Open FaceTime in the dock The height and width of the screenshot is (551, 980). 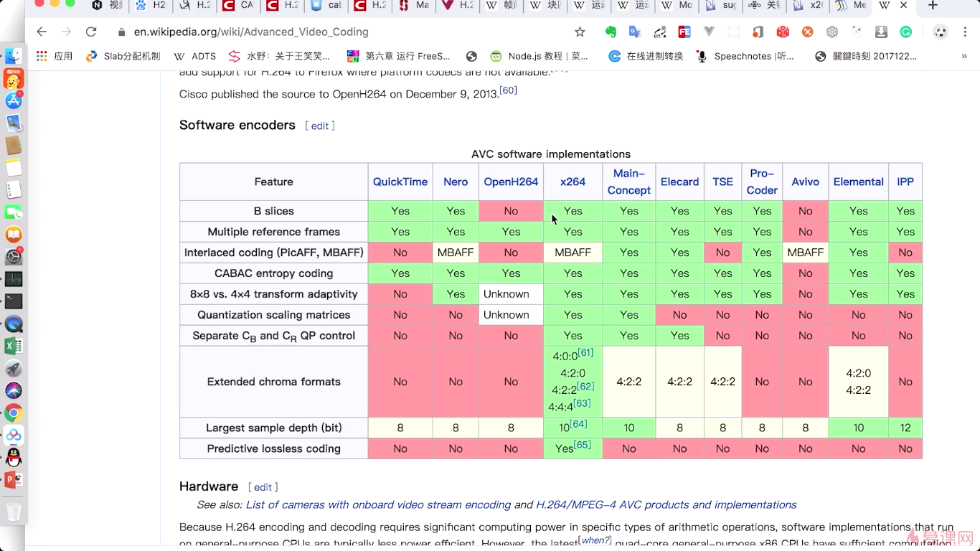(x=14, y=212)
